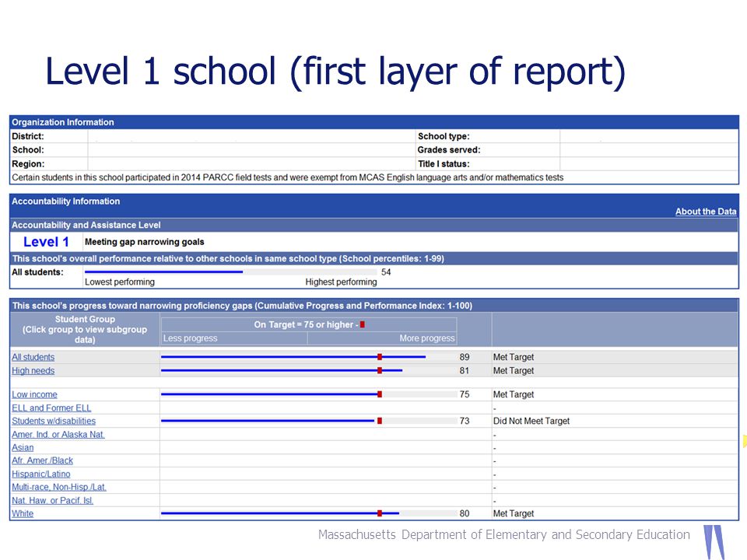The height and width of the screenshot is (560, 747).
Task: Click the disabilities progress bar at 73
Action: tap(309, 421)
